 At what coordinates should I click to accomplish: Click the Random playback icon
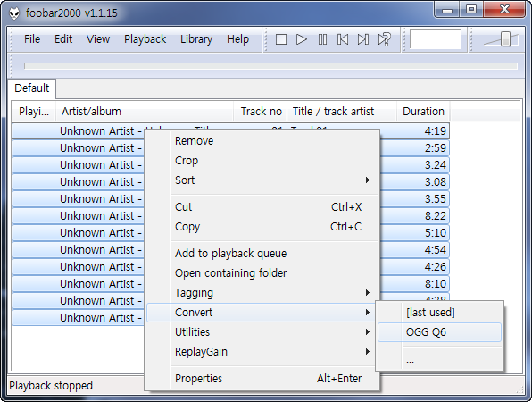384,39
